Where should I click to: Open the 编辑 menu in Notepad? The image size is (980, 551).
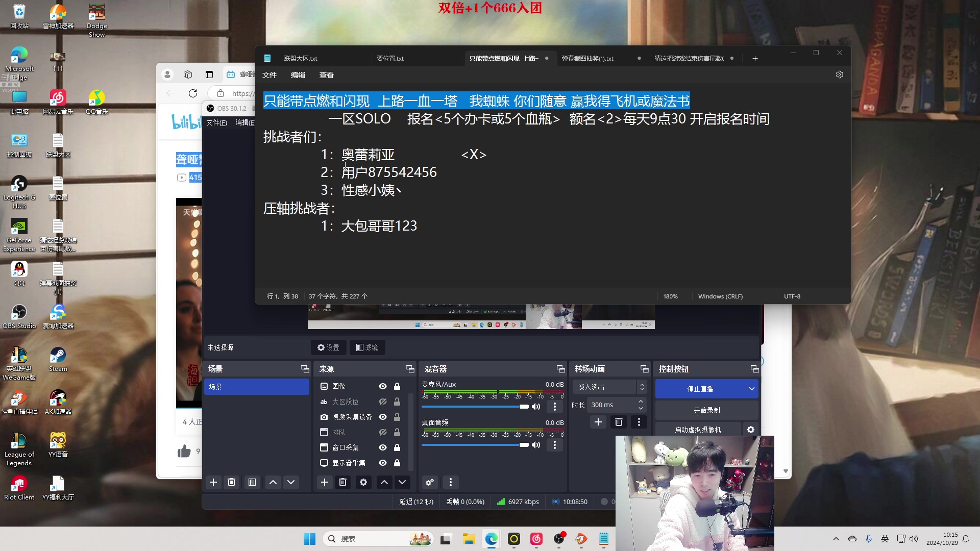pyautogui.click(x=298, y=74)
